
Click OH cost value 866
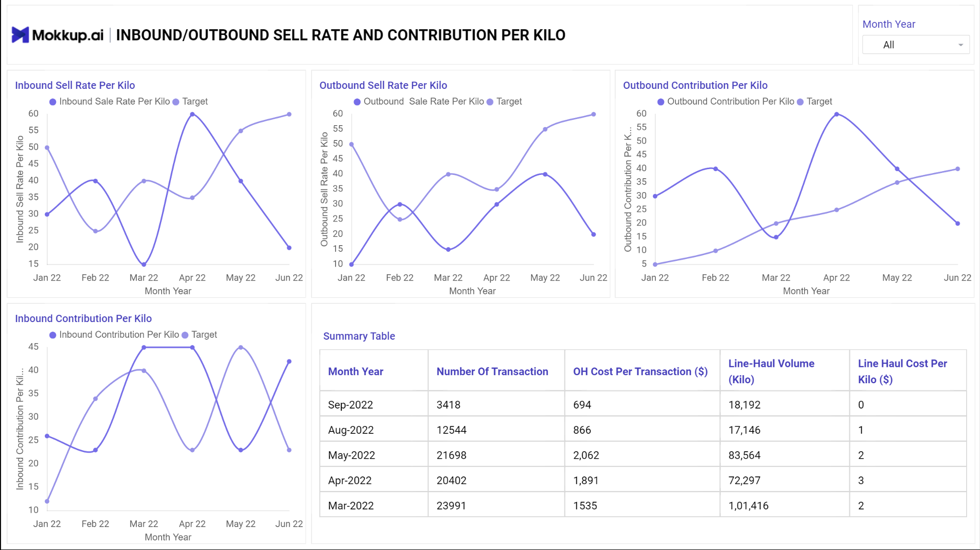click(x=582, y=430)
